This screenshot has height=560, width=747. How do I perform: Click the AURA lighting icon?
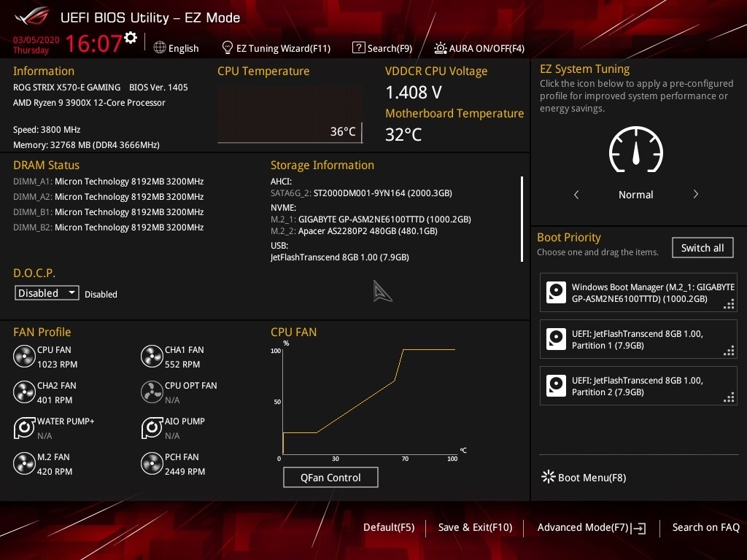tap(440, 48)
